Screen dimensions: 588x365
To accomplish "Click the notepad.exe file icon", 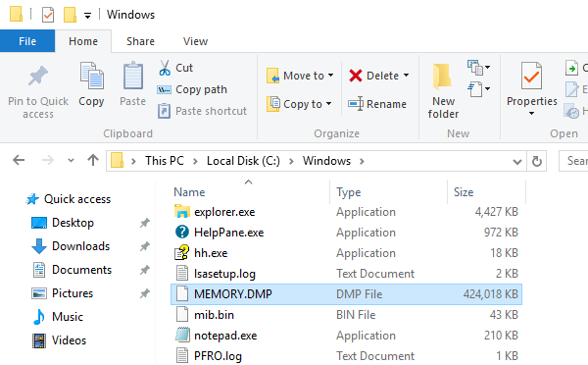I will (x=182, y=335).
